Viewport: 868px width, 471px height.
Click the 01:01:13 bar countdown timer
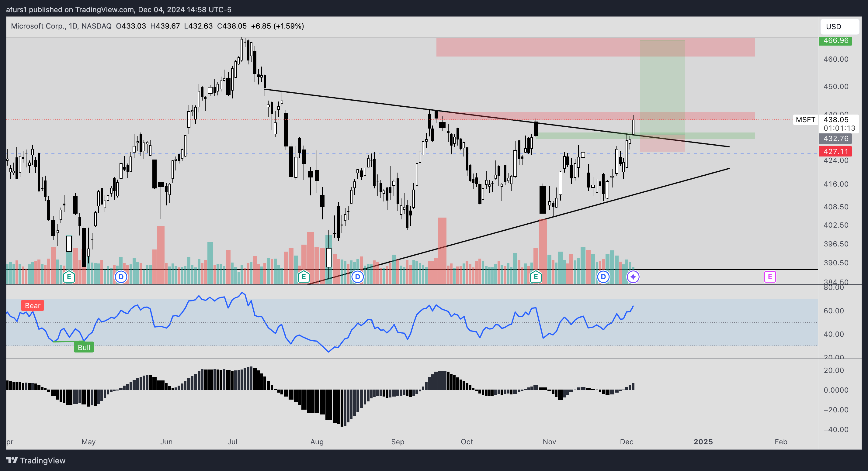(839, 128)
